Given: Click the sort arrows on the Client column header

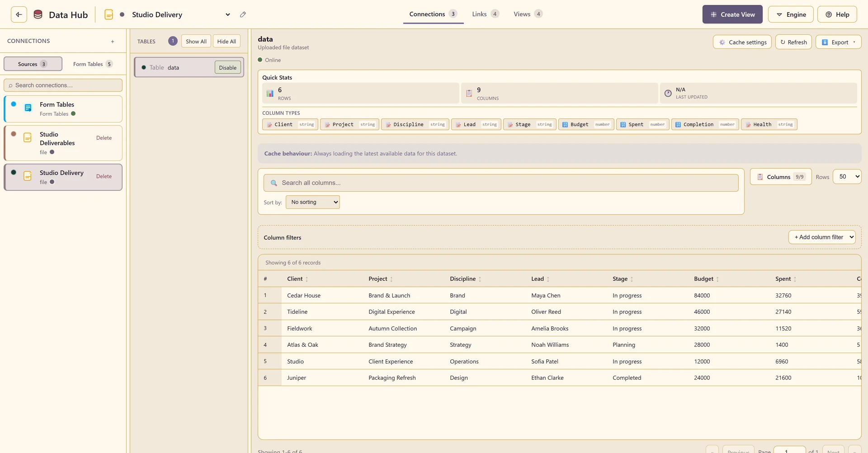Looking at the screenshot, I should tap(307, 279).
